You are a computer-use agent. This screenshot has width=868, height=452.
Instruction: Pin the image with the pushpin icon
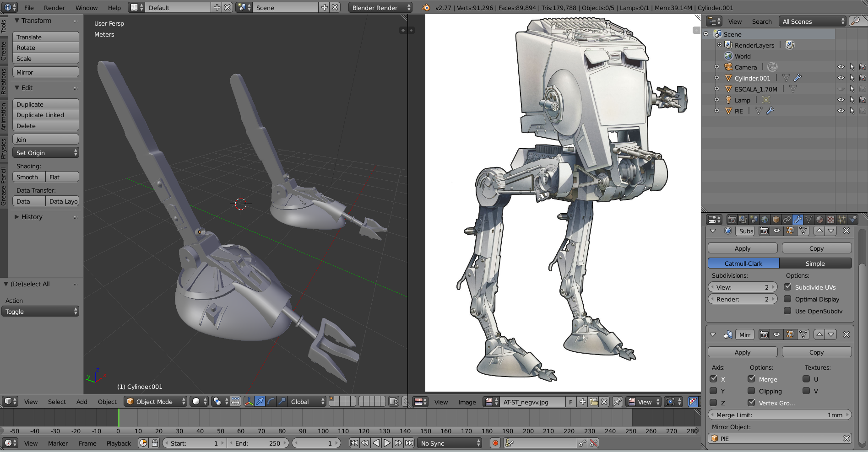(x=617, y=402)
